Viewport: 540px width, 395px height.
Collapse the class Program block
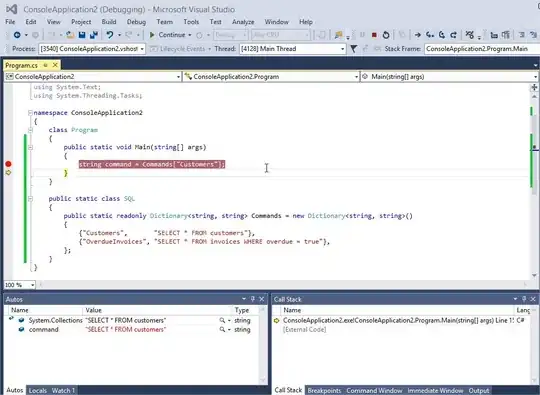pyautogui.click(x=30, y=130)
